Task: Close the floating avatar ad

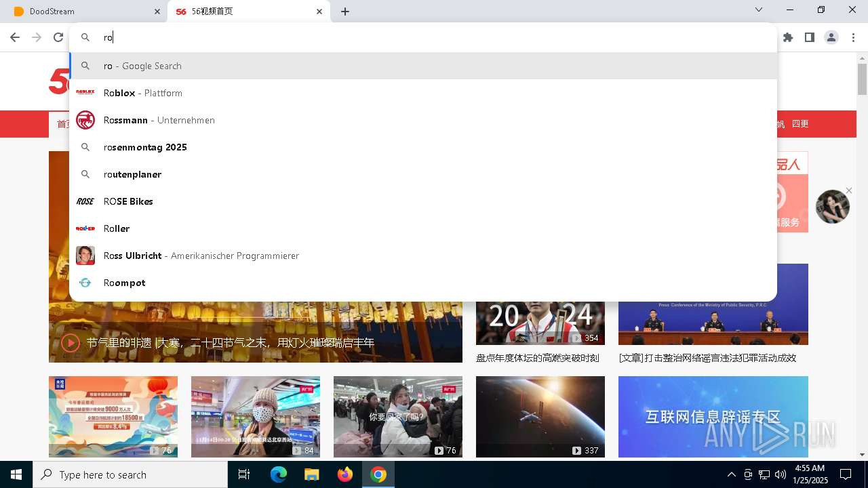Action: [848, 190]
